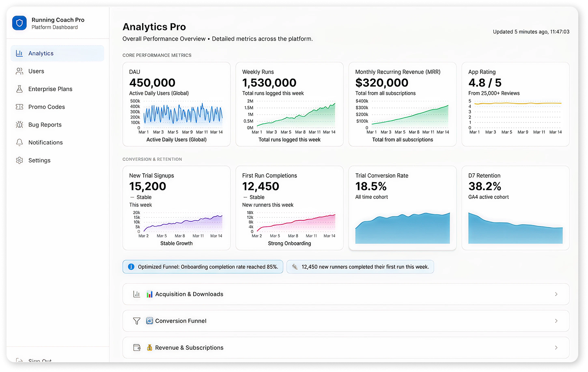The width and height of the screenshot is (588, 372).
Task: Select the Analytics bar chart icon
Action: [x=19, y=53]
